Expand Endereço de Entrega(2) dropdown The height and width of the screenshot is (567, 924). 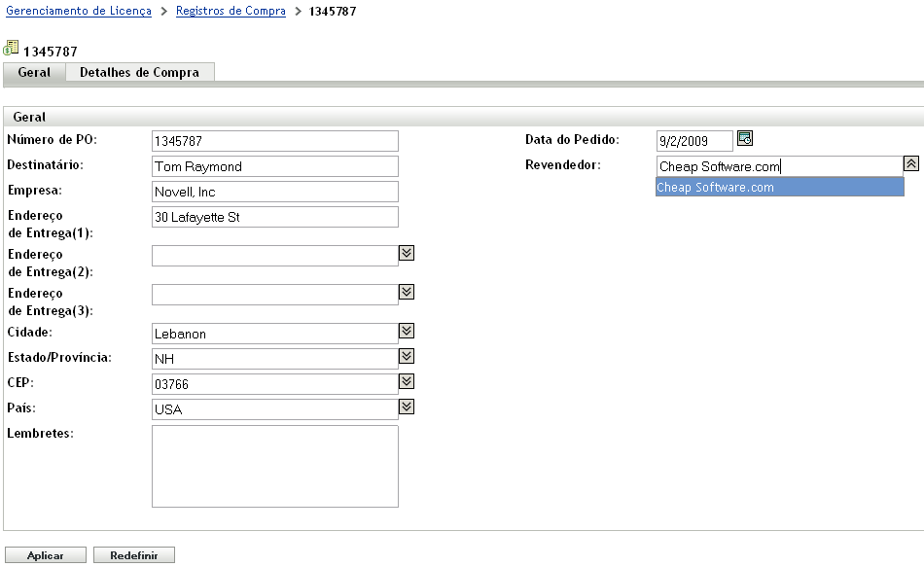(408, 253)
